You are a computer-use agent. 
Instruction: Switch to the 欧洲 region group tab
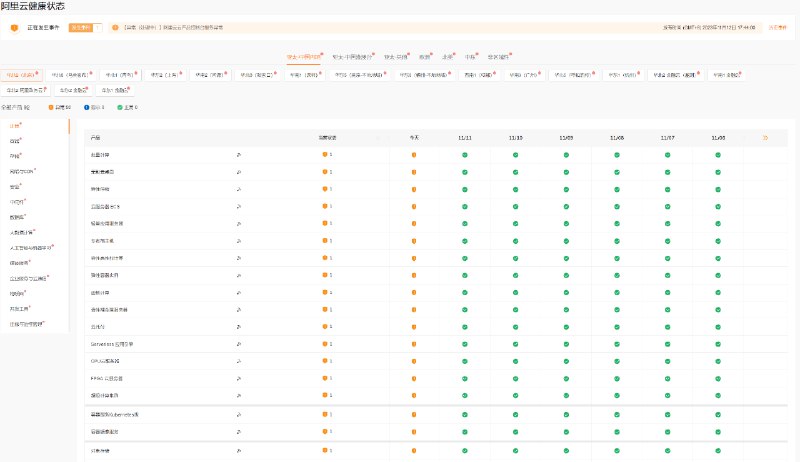point(425,57)
